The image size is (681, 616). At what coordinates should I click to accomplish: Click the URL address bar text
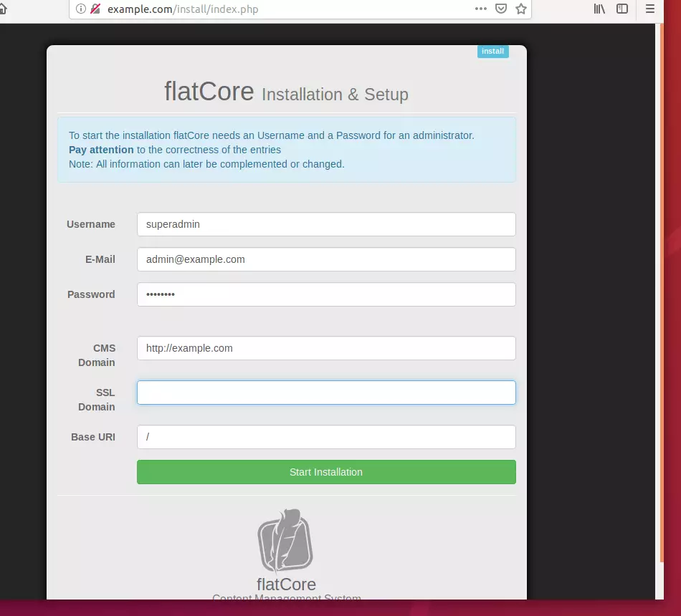tap(183, 9)
